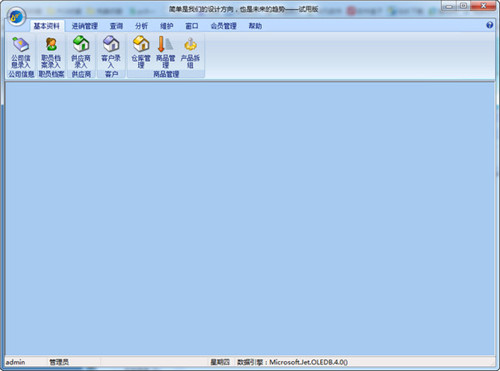Click the 公司信息 group label

(21, 74)
